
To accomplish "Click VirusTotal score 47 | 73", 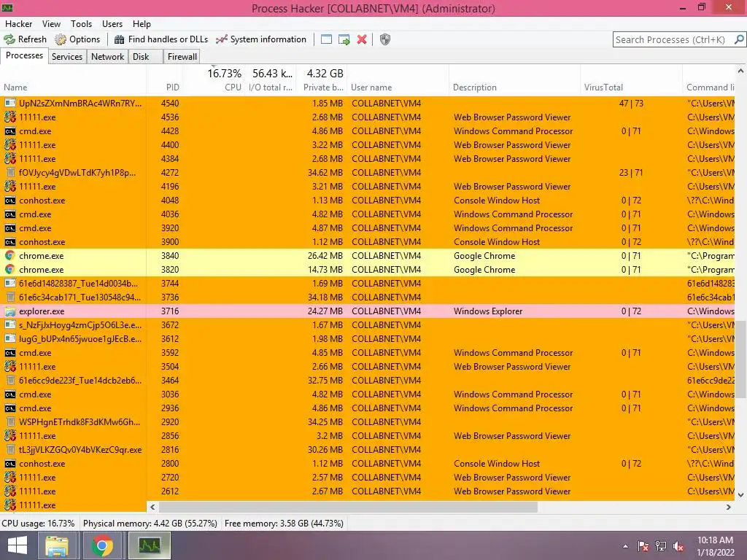I will tap(631, 104).
